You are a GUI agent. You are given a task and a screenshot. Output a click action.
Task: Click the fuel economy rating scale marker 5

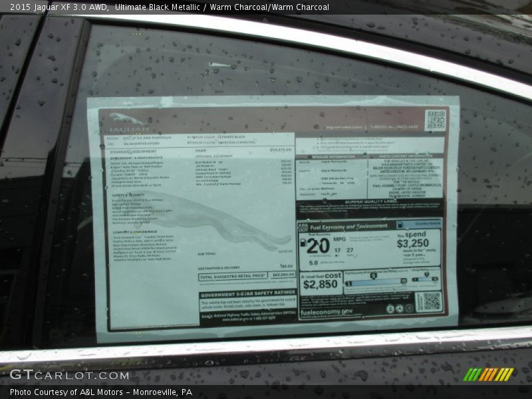[x=373, y=276]
